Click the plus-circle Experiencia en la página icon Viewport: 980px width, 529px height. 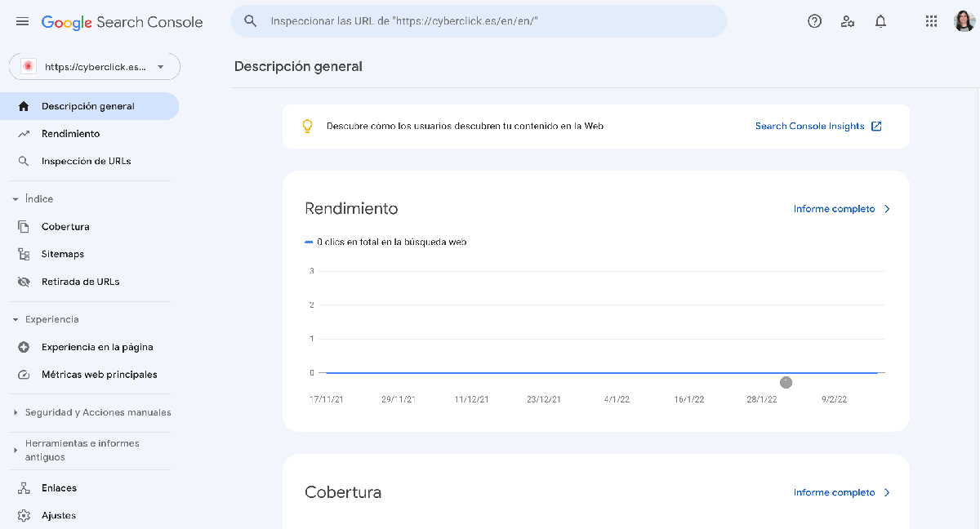click(24, 347)
